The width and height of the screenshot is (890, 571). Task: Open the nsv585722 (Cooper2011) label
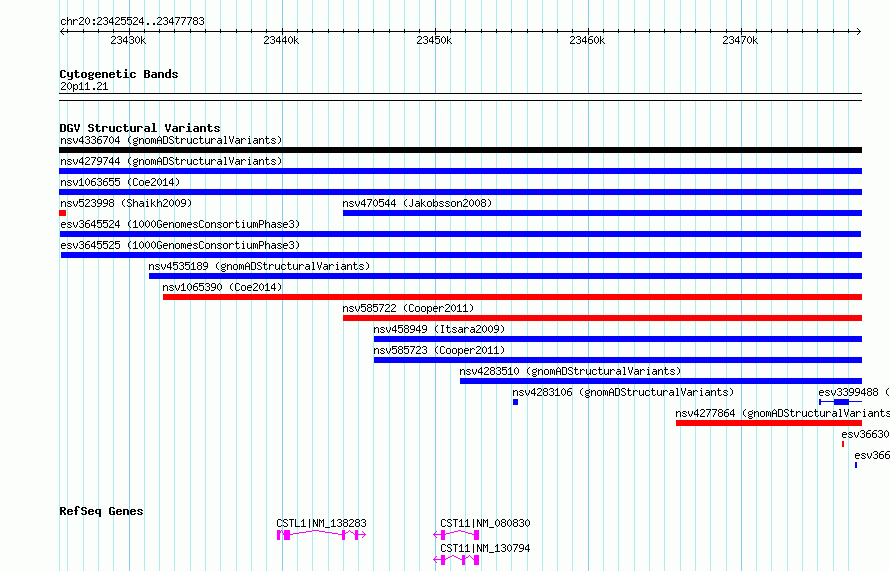tap(408, 308)
